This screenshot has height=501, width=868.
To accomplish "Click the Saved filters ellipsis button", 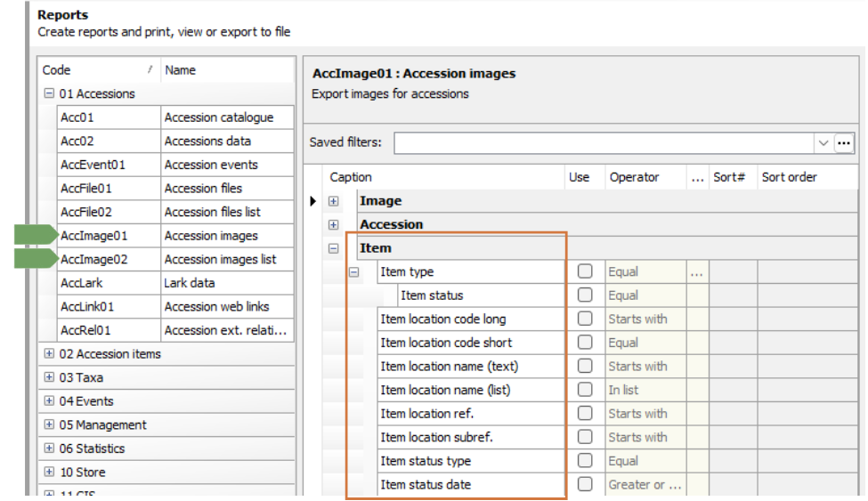I will pos(844,143).
